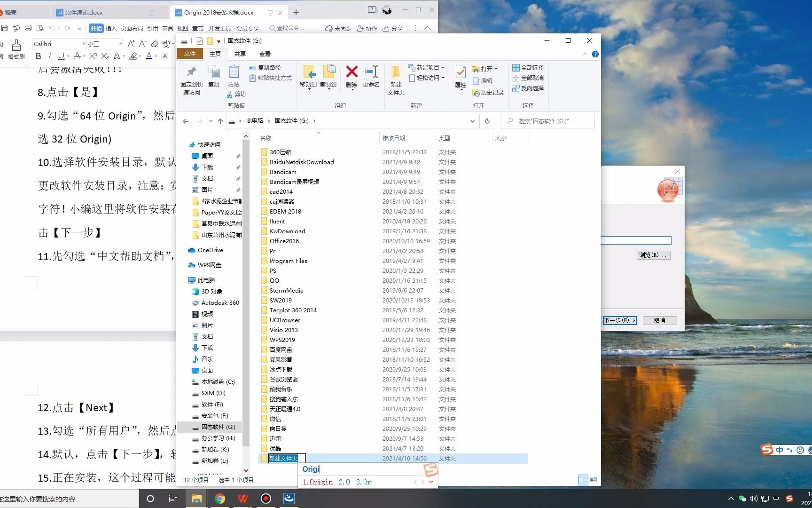This screenshot has width=812, height=508.
Task: Click the search box for 固态软件 (G:)
Action: [547, 121]
